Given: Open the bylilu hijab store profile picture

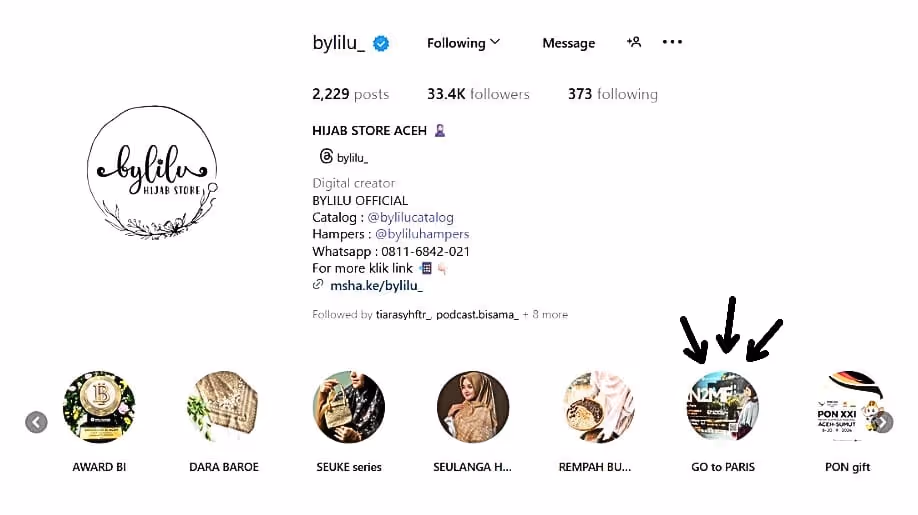Looking at the screenshot, I should pyautogui.click(x=152, y=173).
